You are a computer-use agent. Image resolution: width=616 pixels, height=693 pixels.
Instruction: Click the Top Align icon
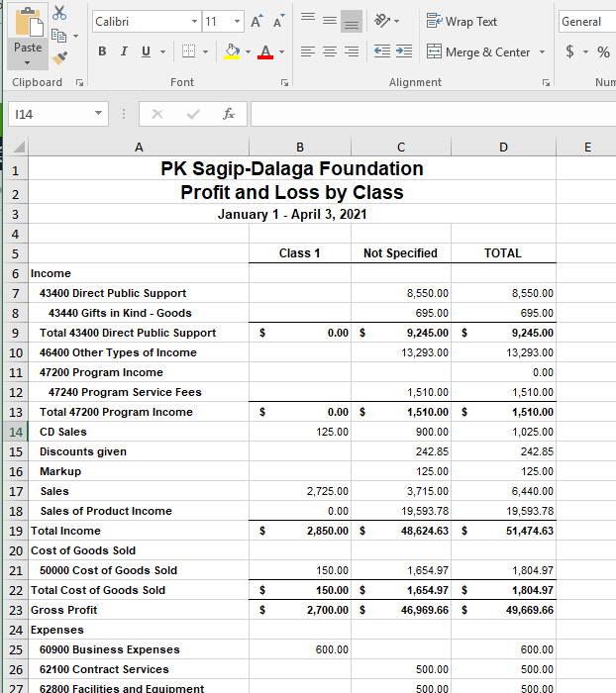(x=307, y=21)
